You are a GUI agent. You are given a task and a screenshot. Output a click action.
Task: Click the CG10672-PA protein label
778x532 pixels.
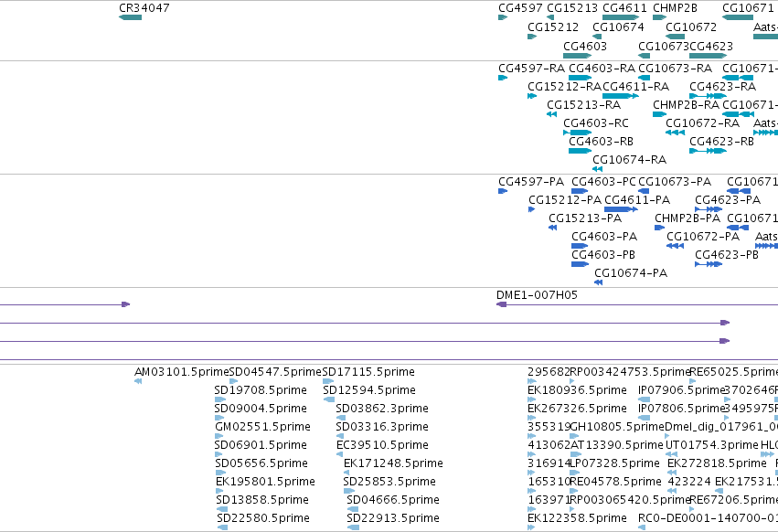[703, 237]
